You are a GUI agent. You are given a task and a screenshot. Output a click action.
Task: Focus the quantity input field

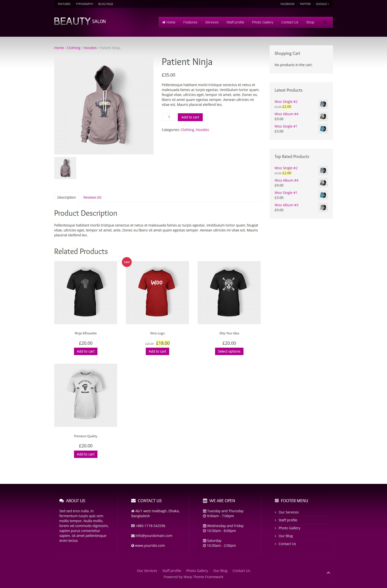pos(169,117)
